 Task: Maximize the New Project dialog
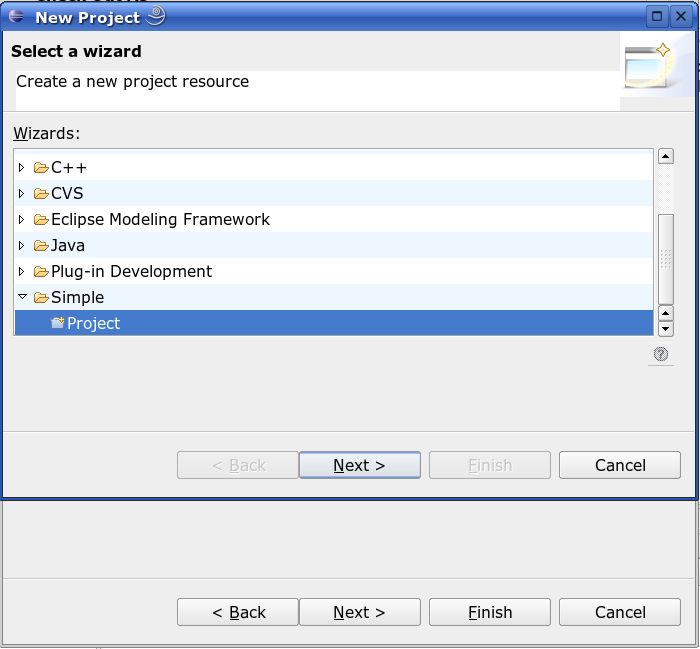tap(657, 17)
